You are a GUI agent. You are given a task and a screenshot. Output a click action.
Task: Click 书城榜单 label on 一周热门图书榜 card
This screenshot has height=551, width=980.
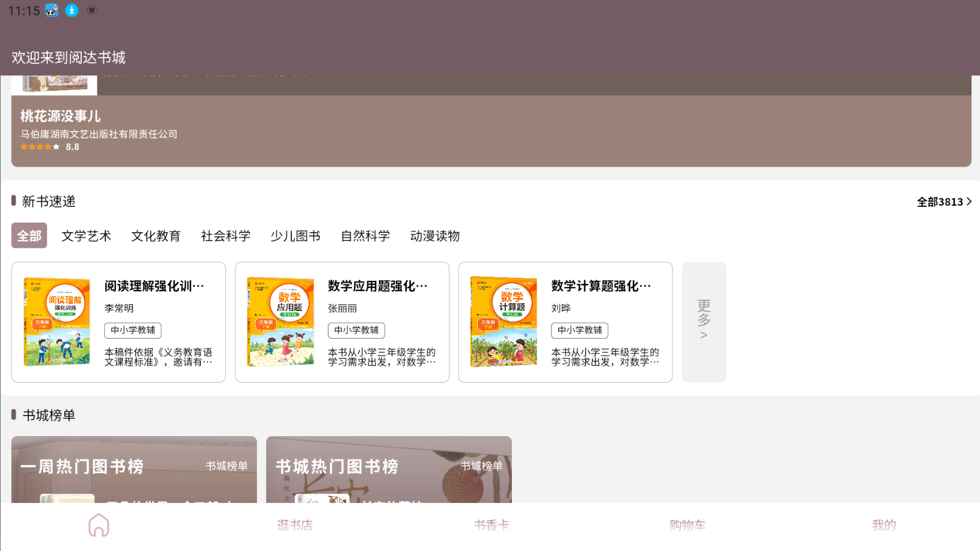pos(227,466)
